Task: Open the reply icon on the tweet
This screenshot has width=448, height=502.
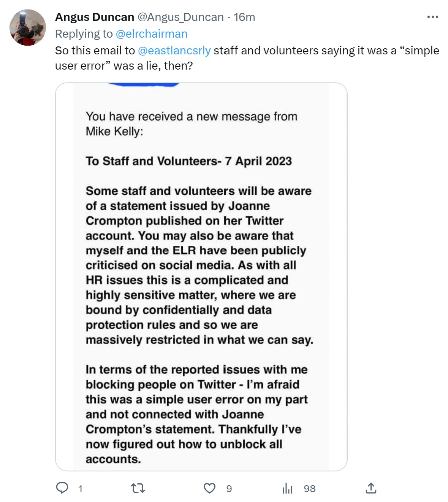Action: tap(62, 488)
